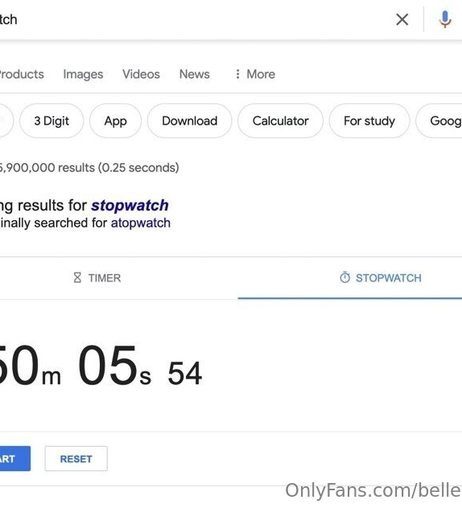Click the blue START button

point(15,459)
